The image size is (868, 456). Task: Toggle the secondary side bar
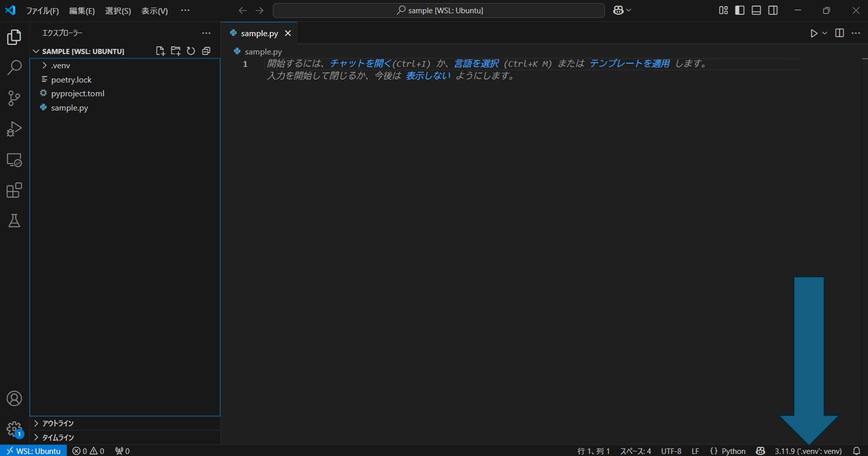point(773,10)
